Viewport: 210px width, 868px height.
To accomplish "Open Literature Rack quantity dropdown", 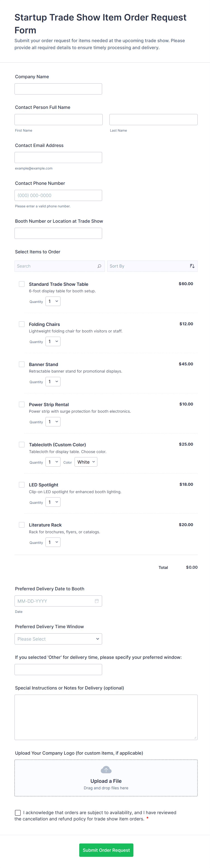I will coord(53,542).
